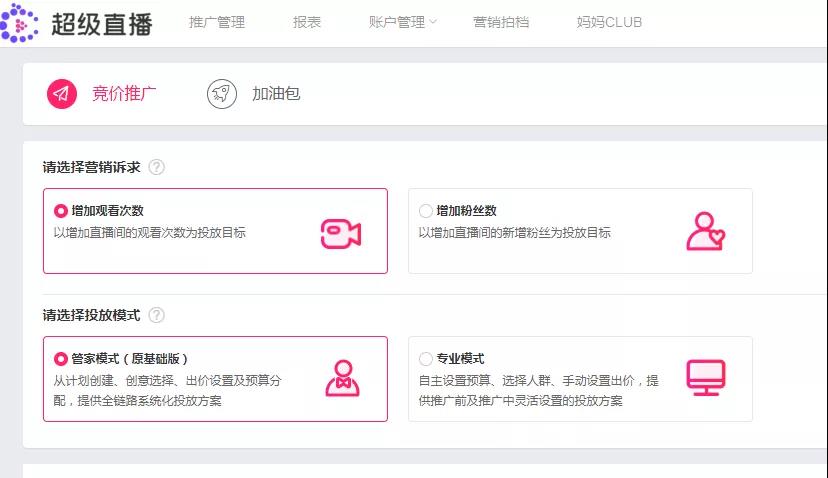Click the 专业模式 label
Screen dimensions: 828x478
point(460,359)
